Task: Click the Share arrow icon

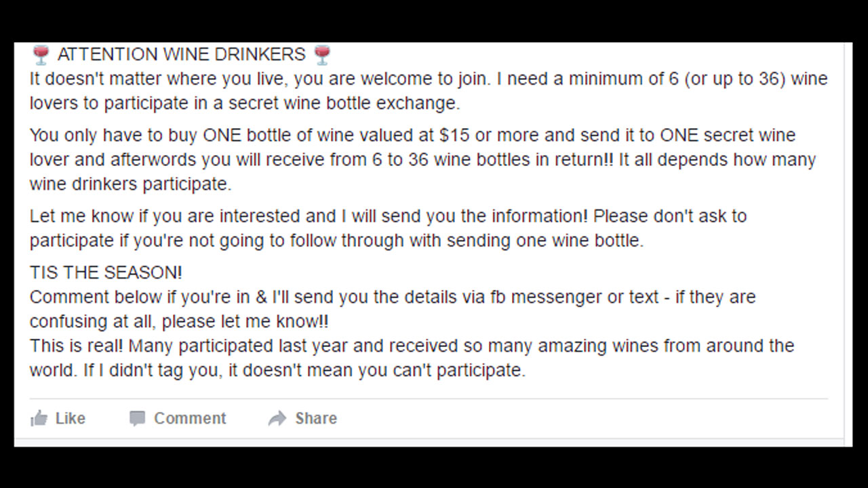Action: 278,418
